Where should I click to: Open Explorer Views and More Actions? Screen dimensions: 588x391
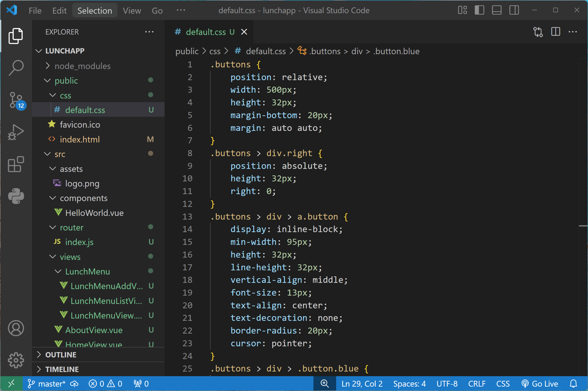click(x=149, y=32)
